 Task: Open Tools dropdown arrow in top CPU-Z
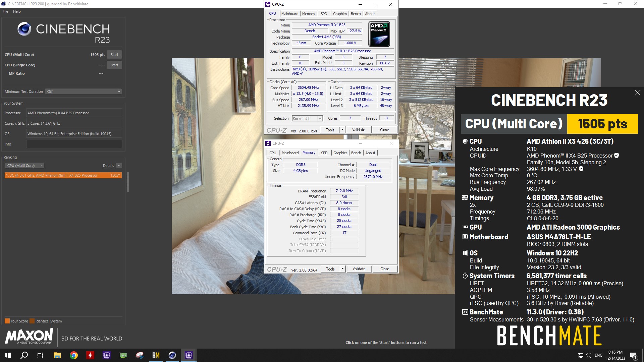pos(342,130)
